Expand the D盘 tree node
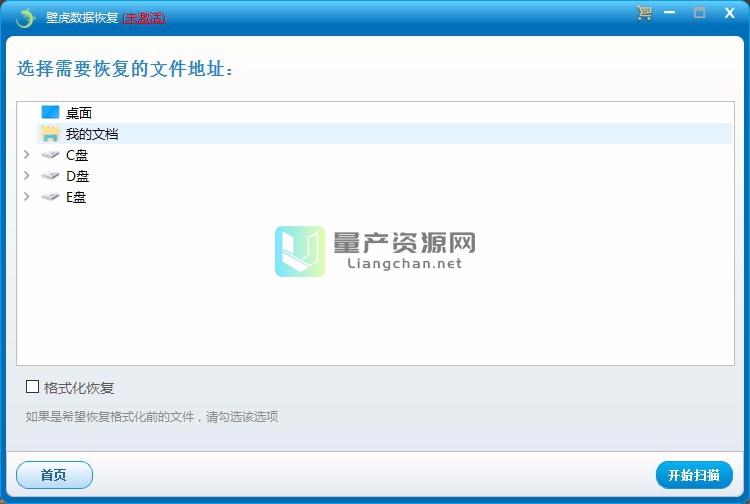 (x=27, y=175)
